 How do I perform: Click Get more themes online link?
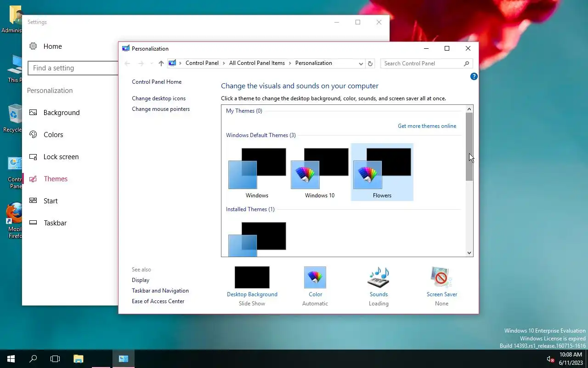(427, 126)
